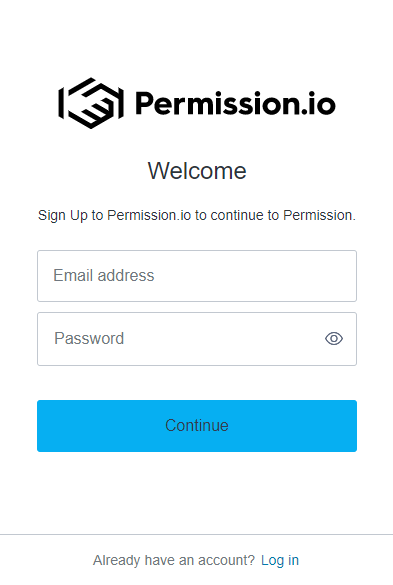Click the divider line above Log in
The height and width of the screenshot is (585, 393).
click(196, 535)
